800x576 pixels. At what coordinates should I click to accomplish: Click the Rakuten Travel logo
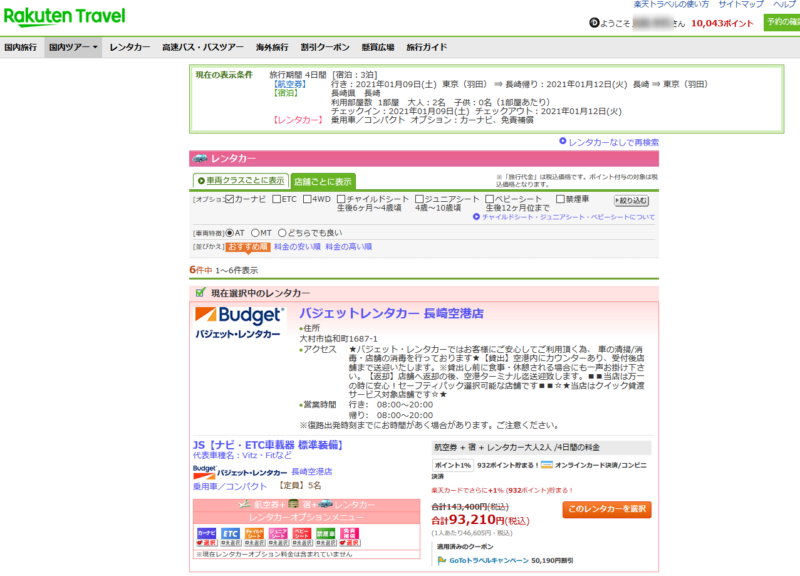click(64, 16)
